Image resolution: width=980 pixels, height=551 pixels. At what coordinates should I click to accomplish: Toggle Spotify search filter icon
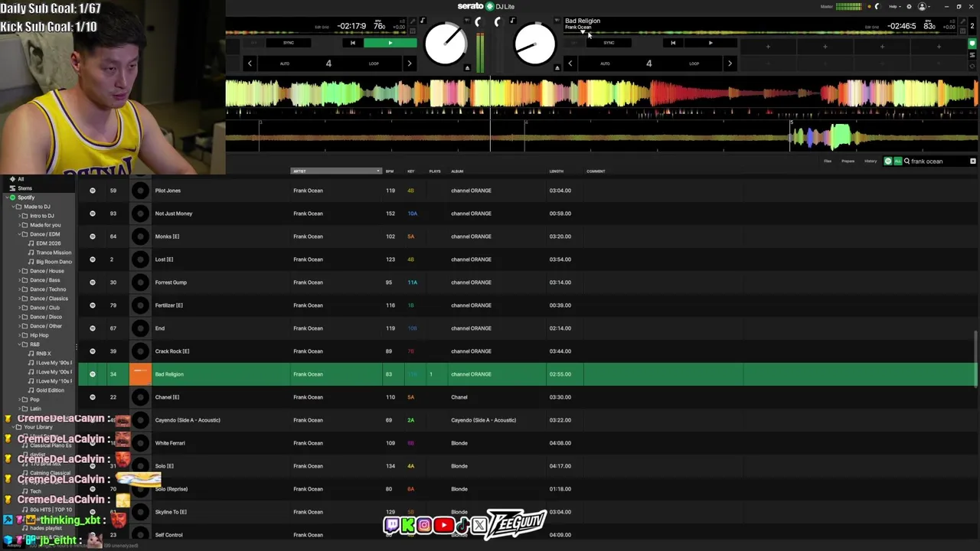tap(888, 161)
